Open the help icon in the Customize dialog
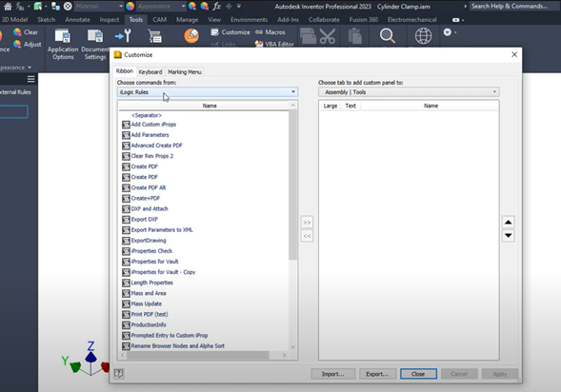The image size is (561, 392). (119, 374)
